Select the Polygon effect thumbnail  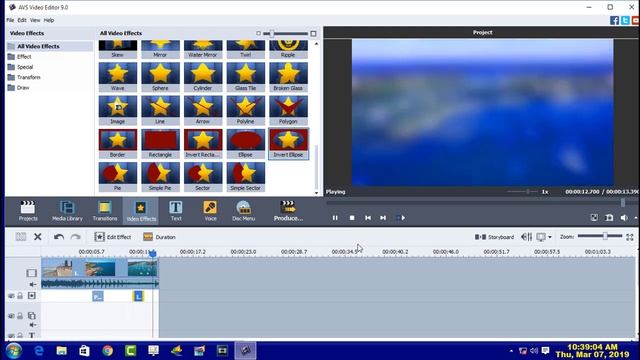288,110
